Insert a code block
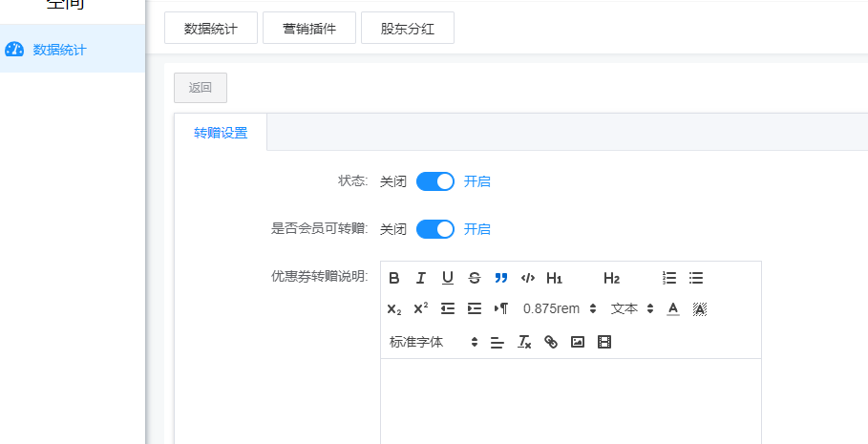Viewport: 868px width, 444px height. (528, 278)
